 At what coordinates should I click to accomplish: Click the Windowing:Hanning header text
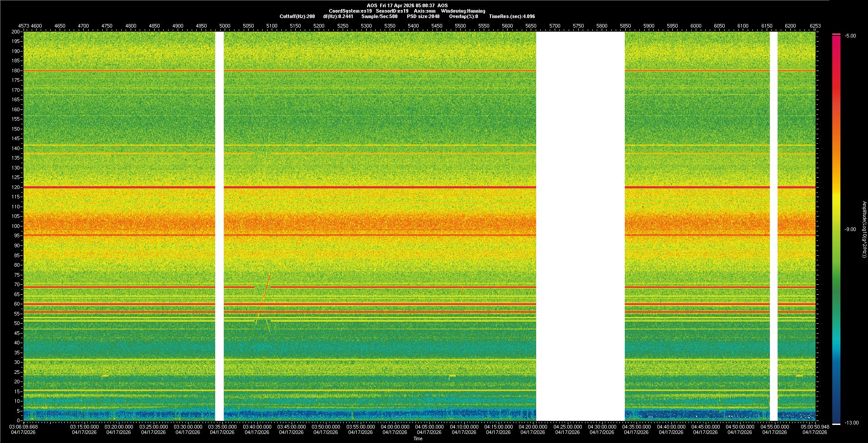click(463, 11)
